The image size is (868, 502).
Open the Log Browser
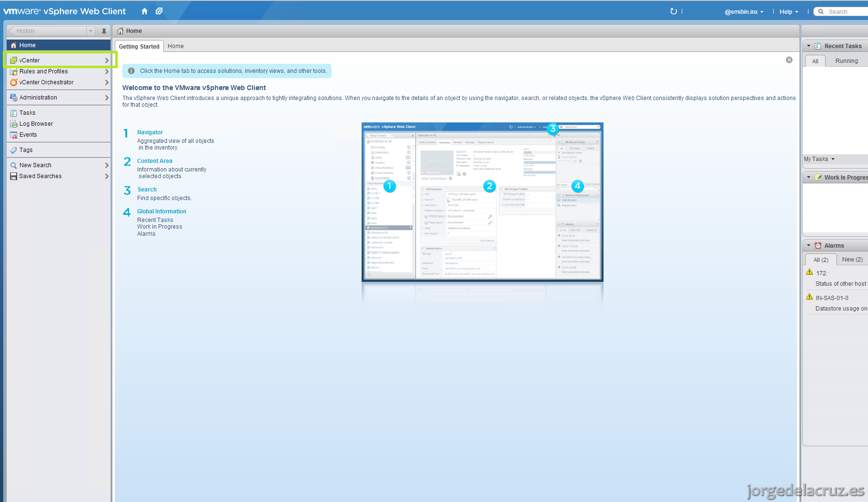(x=59, y=124)
